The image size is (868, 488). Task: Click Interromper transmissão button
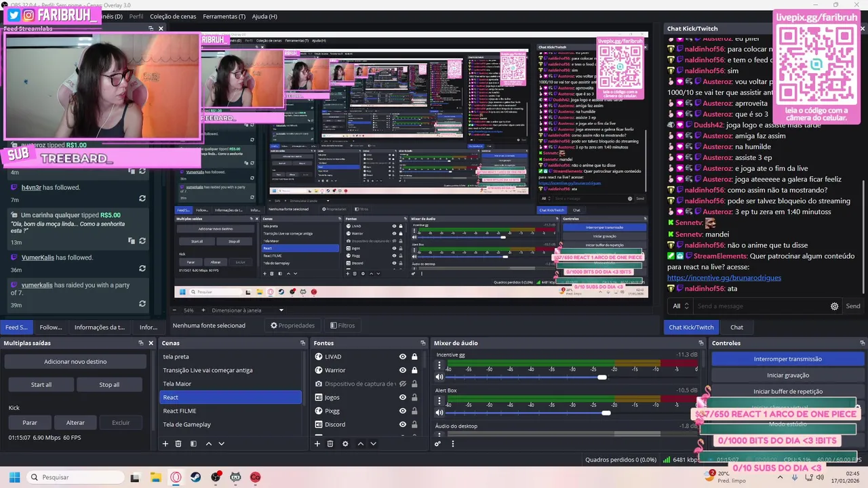(787, 359)
